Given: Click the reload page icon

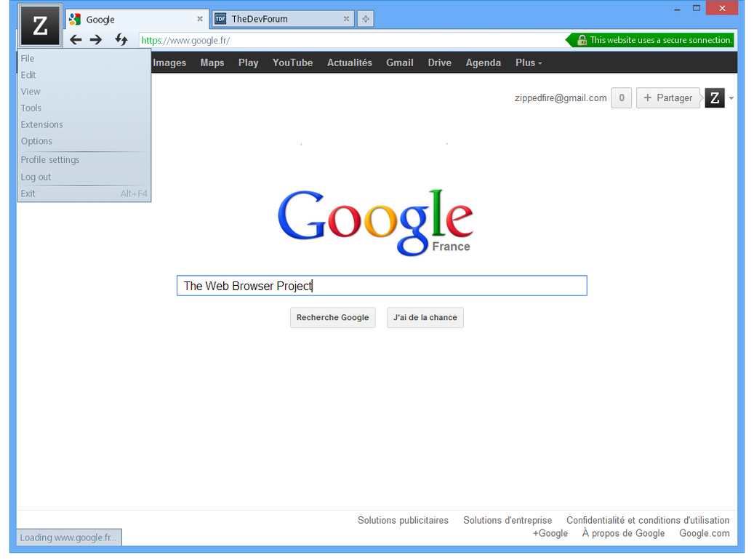Looking at the screenshot, I should pos(121,39).
